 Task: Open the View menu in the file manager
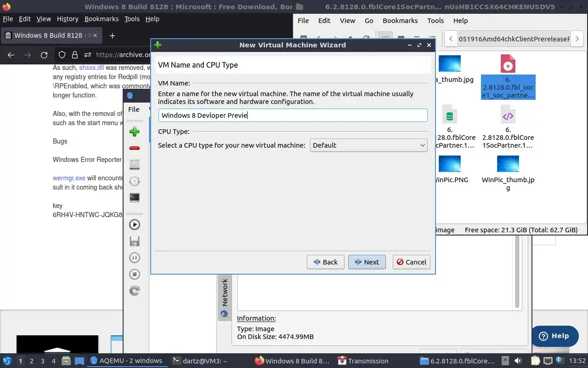pyautogui.click(x=347, y=21)
